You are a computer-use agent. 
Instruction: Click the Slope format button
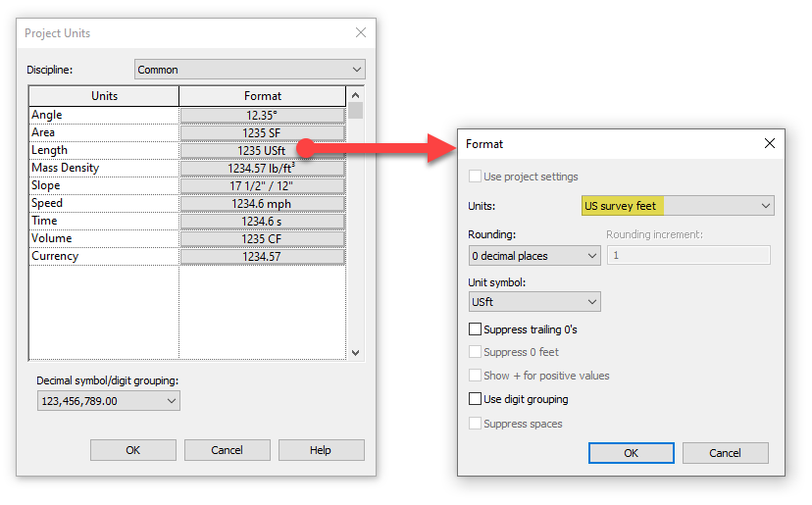(x=262, y=185)
